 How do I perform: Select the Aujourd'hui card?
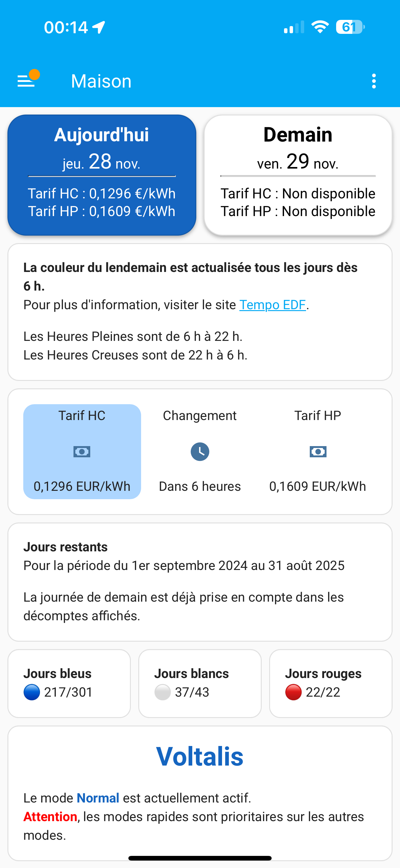click(102, 175)
